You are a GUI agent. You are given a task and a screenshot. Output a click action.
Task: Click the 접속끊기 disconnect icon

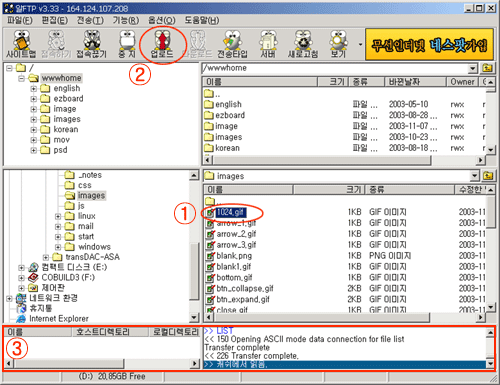(x=91, y=44)
